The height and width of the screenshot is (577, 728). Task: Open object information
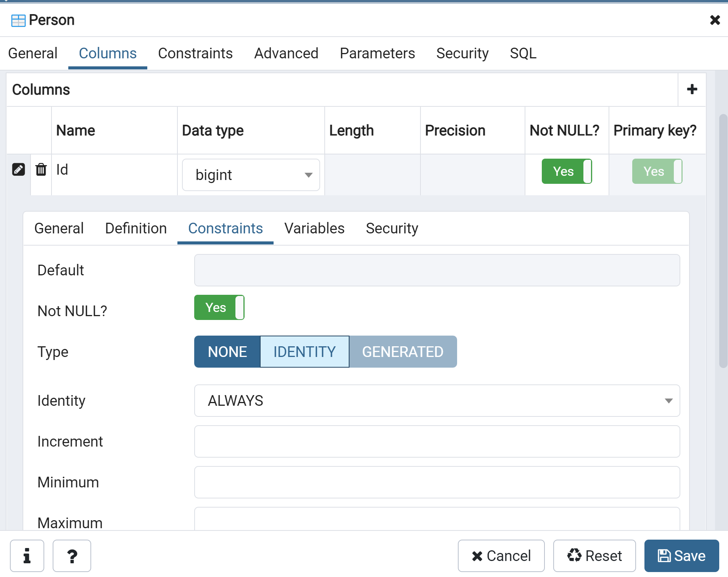27,556
